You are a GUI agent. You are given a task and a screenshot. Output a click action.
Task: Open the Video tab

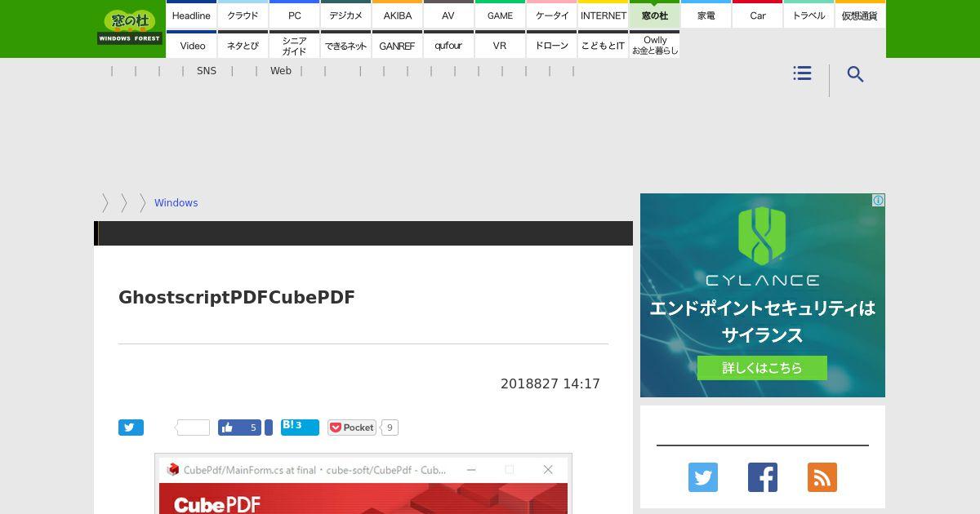tap(191, 44)
